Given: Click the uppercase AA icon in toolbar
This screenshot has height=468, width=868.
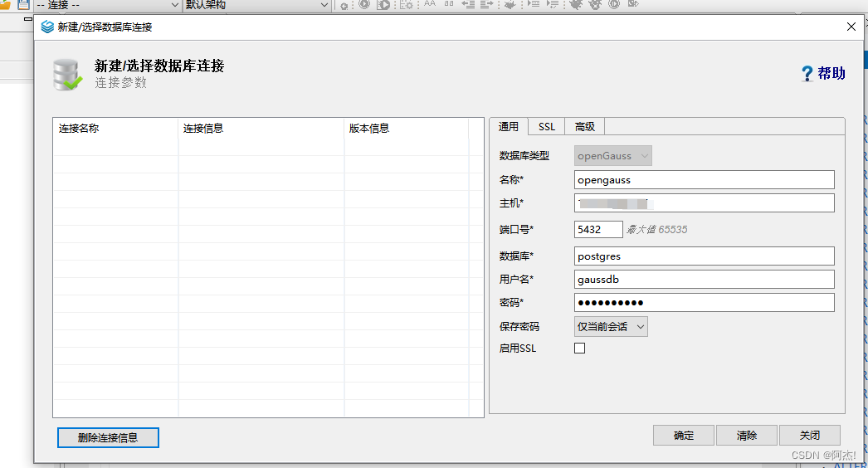Looking at the screenshot, I should pyautogui.click(x=430, y=4).
